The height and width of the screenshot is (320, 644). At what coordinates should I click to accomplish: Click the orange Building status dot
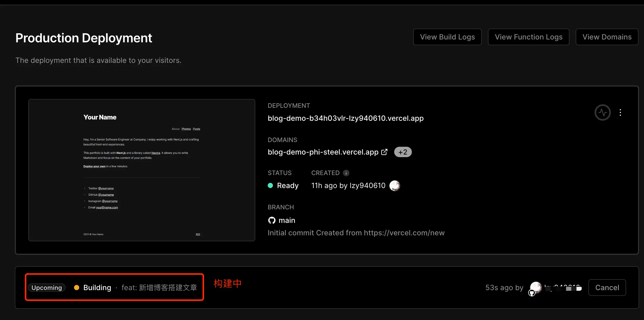point(77,288)
